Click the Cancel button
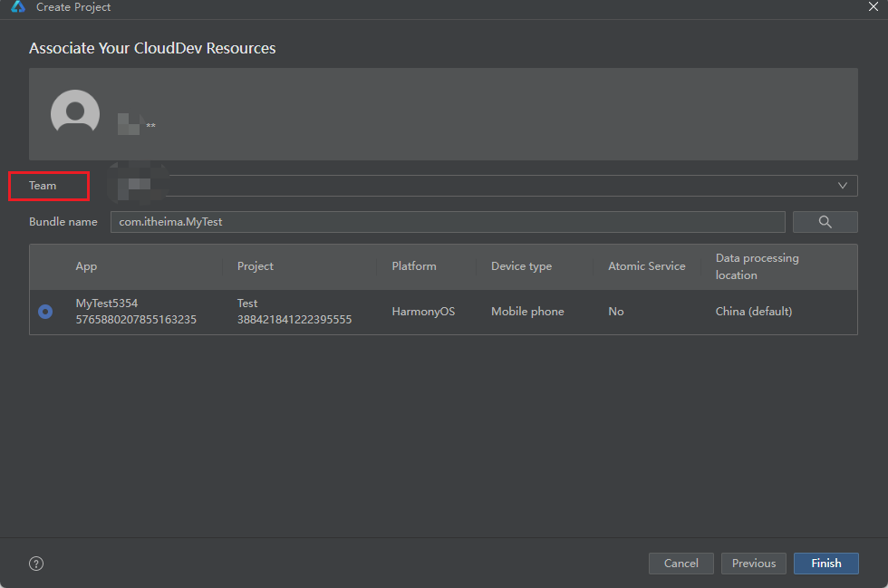Viewport: 888px width, 588px height. (681, 564)
